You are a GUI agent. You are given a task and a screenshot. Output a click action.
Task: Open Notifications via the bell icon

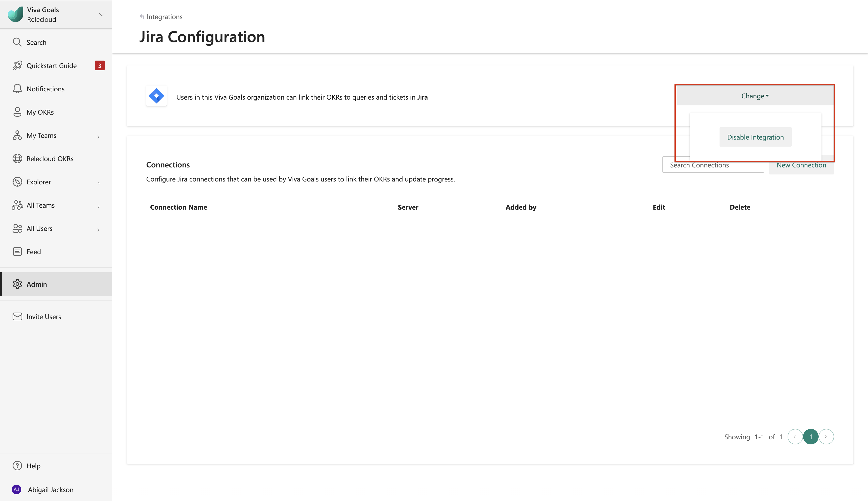pyautogui.click(x=17, y=89)
